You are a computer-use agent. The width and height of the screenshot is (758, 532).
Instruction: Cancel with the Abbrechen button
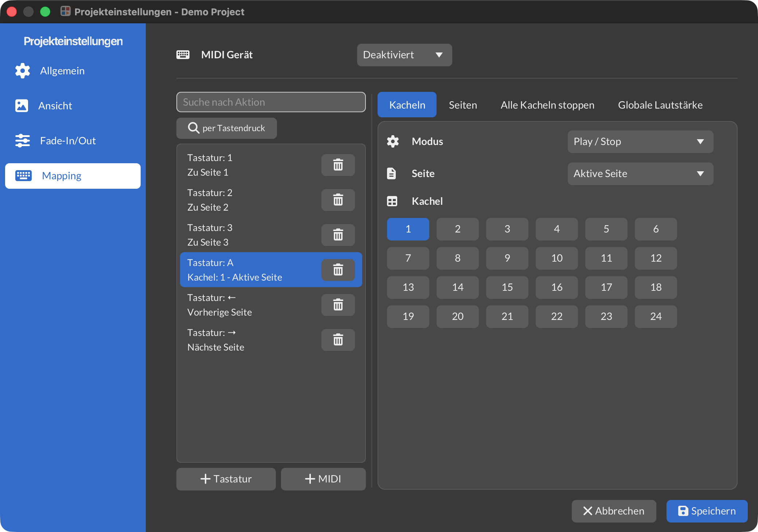[x=614, y=511]
